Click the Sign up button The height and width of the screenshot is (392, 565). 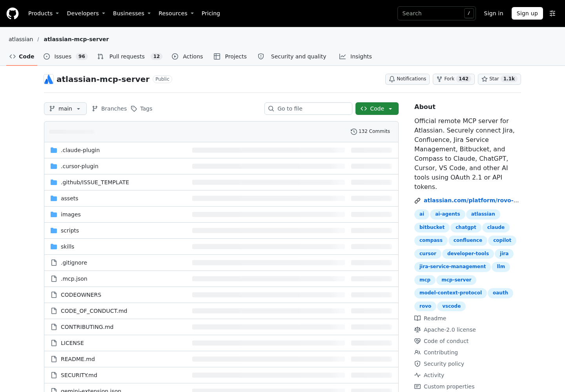527,13
